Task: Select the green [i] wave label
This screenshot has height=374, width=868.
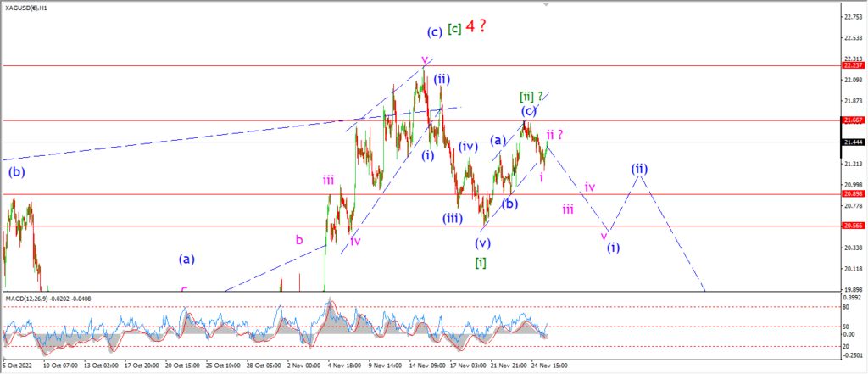Action: pos(481,262)
